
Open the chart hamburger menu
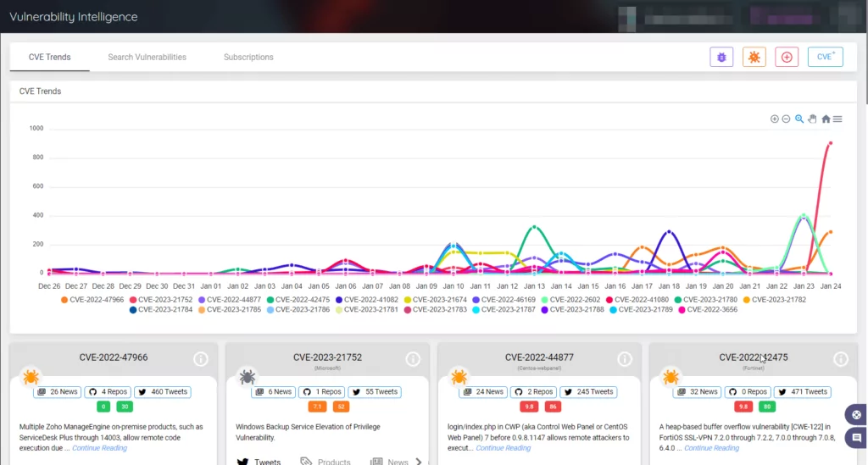click(x=837, y=119)
